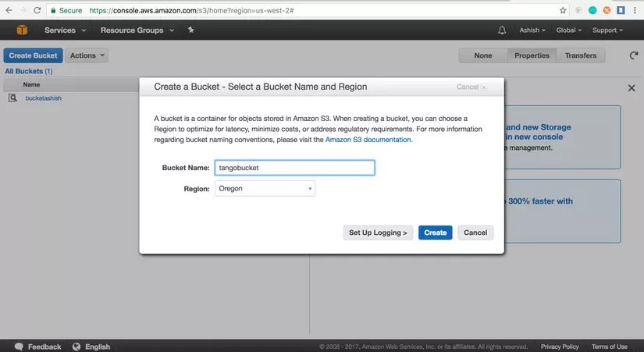Open the Global region dropdown
Viewport: 644px width, 352px height.
569,30
